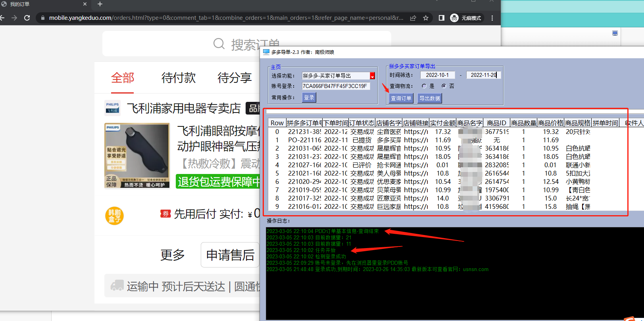This screenshot has height=321, width=644.
Task: Click the browser back arrow
Action: pyautogui.click(x=2, y=18)
